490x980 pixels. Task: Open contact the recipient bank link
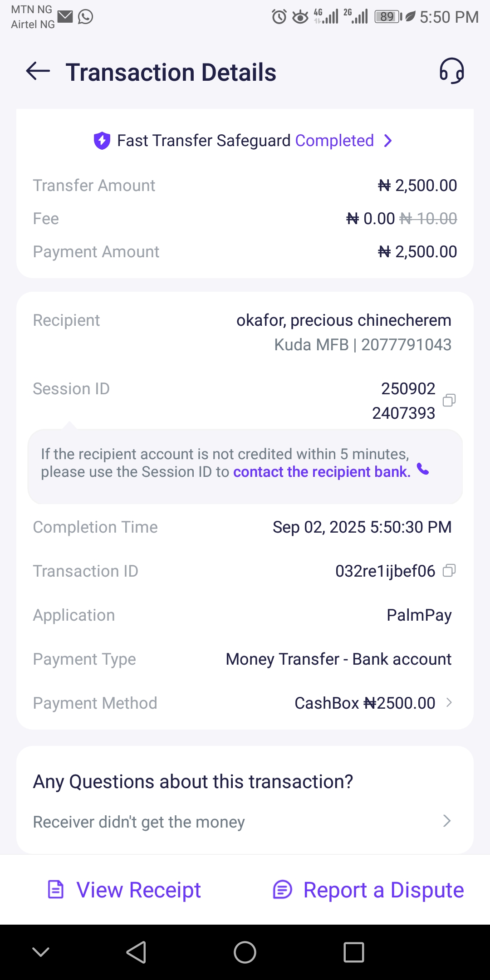(322, 472)
